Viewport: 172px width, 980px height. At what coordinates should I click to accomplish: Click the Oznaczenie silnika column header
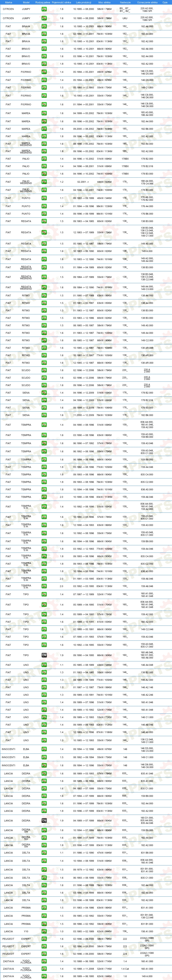(x=147, y=2)
